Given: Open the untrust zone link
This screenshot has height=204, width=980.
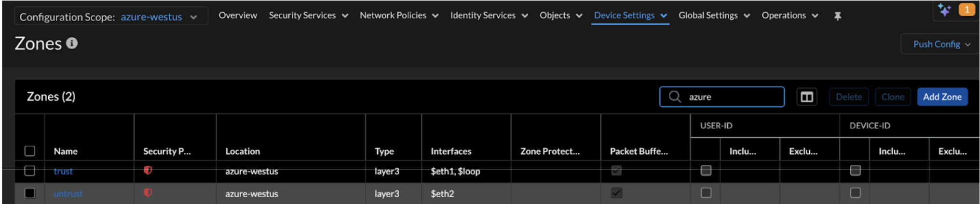Looking at the screenshot, I should [x=68, y=194].
